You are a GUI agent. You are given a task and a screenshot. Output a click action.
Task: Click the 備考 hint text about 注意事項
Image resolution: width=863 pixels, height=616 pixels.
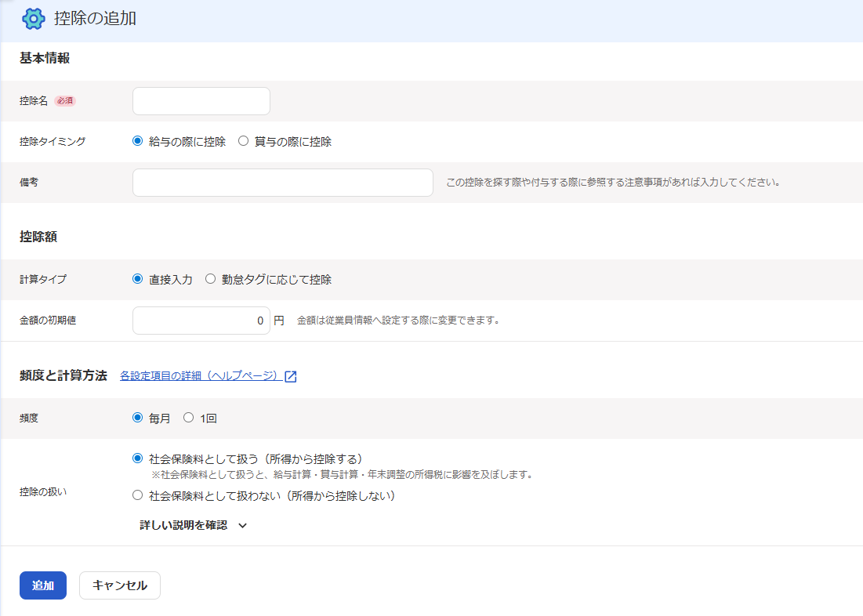(613, 183)
